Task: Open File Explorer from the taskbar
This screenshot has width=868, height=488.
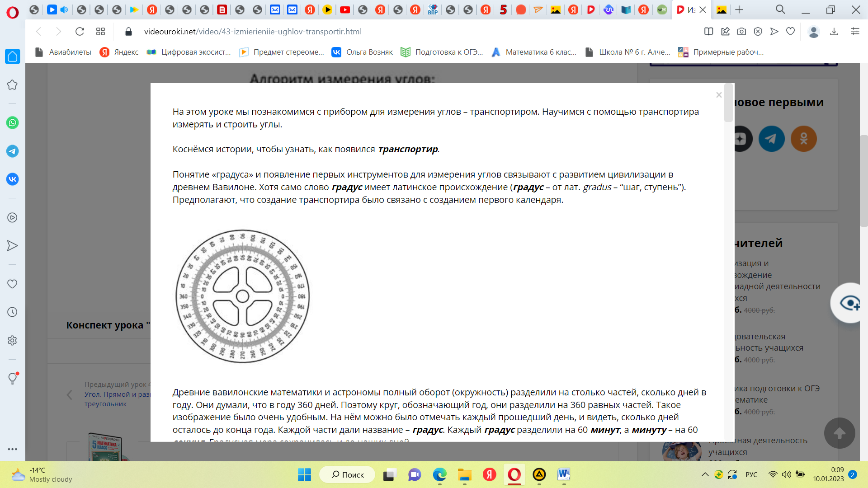Action: click(x=464, y=475)
